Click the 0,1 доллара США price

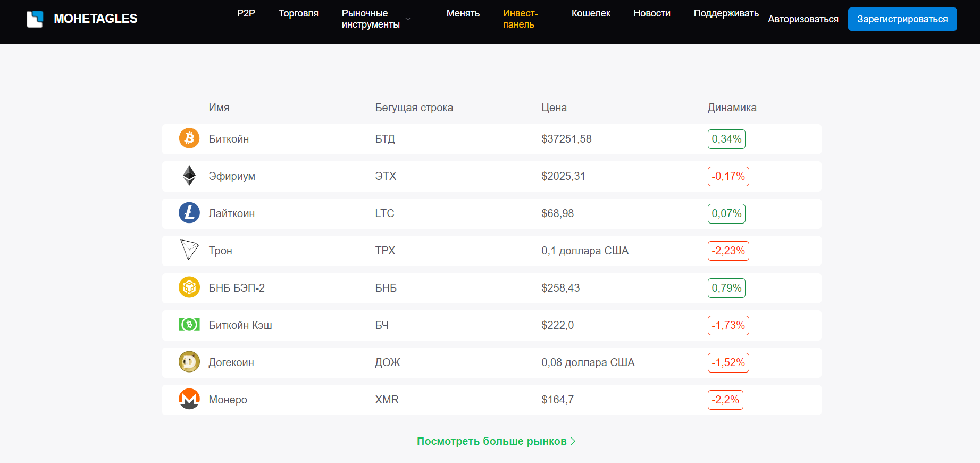point(585,251)
